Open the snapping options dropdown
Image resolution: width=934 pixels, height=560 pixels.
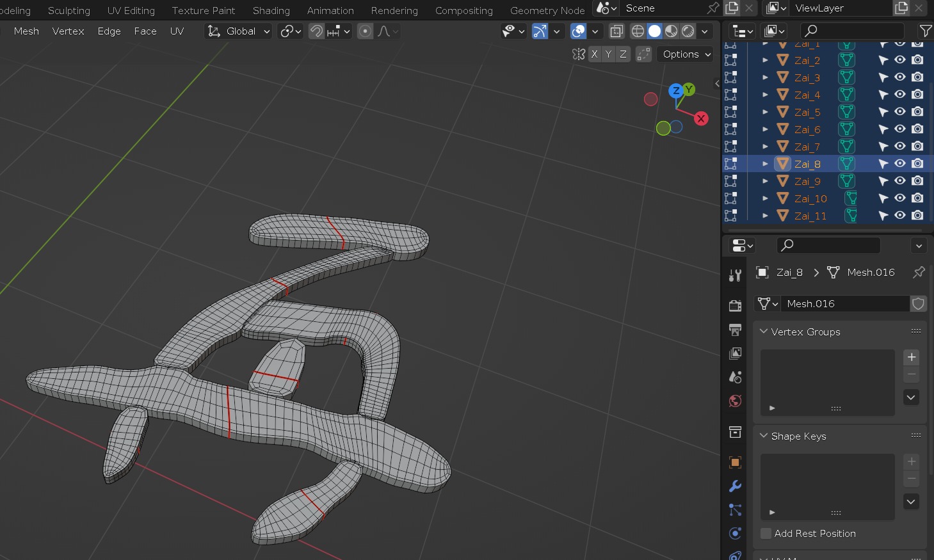click(339, 31)
